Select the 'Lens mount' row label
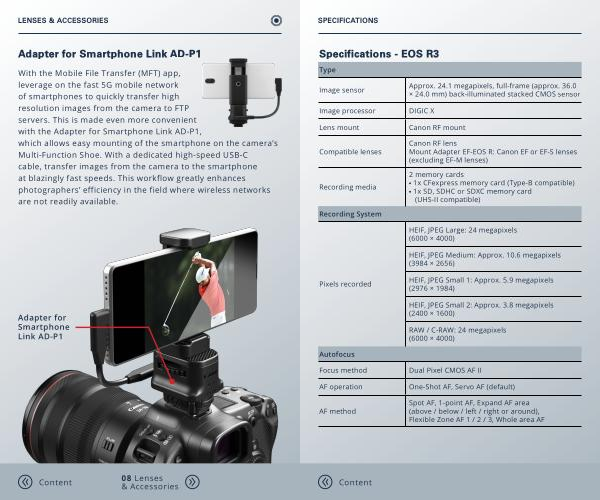 339,127
